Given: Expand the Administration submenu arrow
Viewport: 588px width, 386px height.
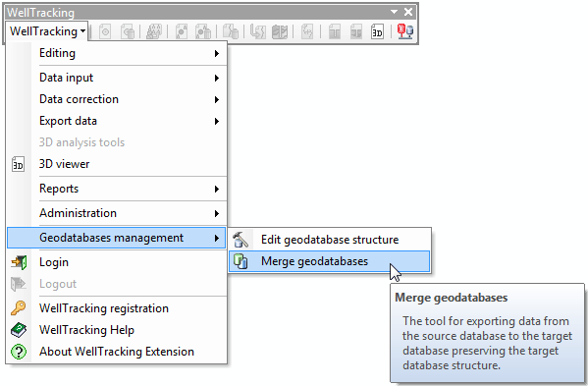Looking at the screenshot, I should coord(216,214).
